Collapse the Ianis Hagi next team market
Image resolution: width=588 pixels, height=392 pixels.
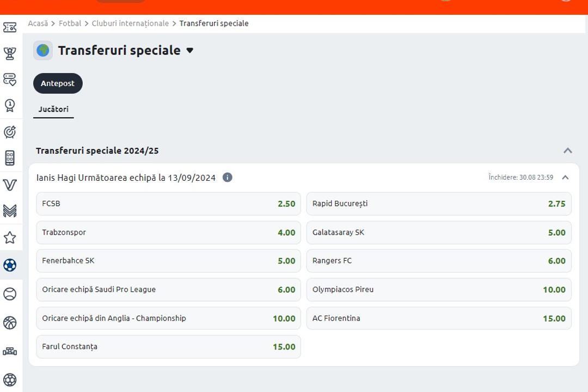[566, 177]
